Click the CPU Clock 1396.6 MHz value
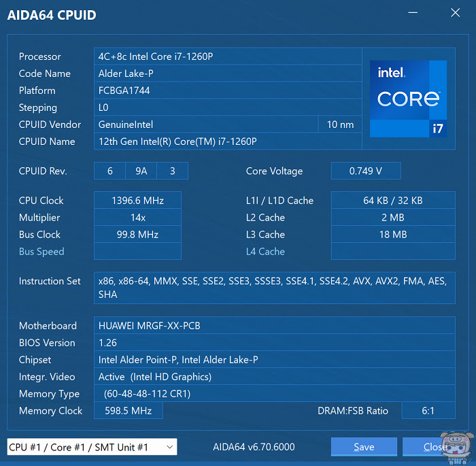Viewport: 476px width, 466px height. (137, 201)
